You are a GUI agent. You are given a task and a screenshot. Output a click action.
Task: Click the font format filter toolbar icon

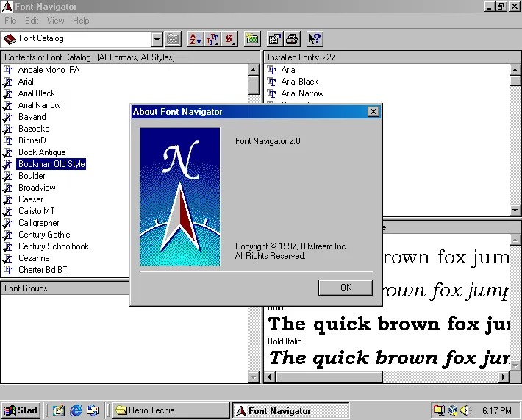[212, 39]
